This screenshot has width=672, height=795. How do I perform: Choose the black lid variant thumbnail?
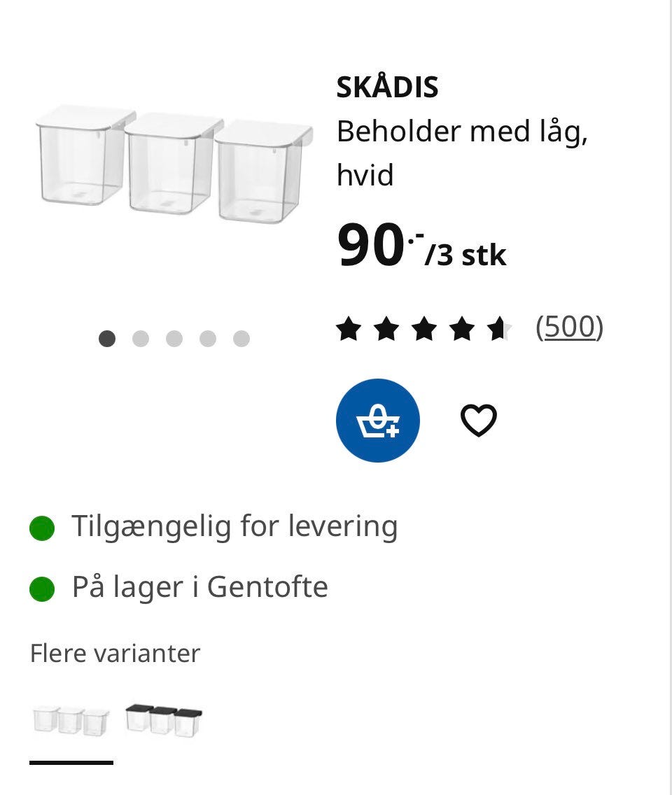(x=164, y=721)
